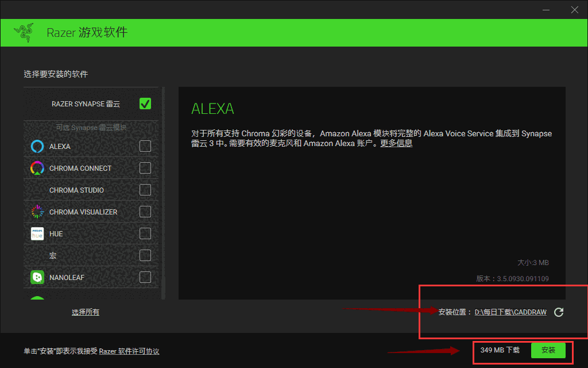Select the CHROMA VISUALIZER row label
588x368 pixels.
coord(83,212)
